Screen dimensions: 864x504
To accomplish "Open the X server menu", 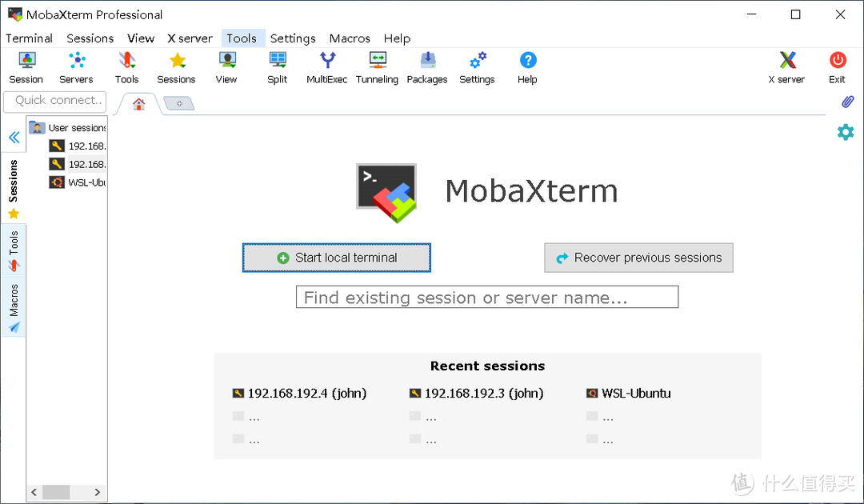I will 190,38.
